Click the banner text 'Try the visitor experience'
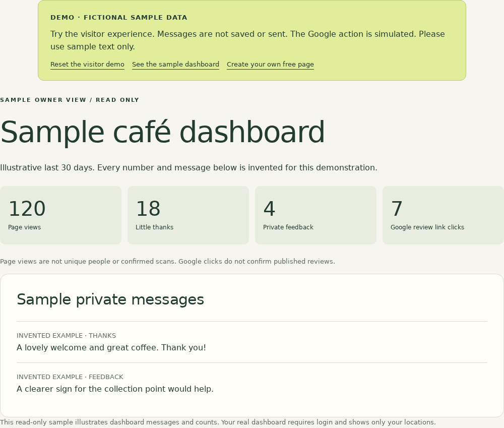The width and height of the screenshot is (504, 428). pyautogui.click(x=247, y=40)
